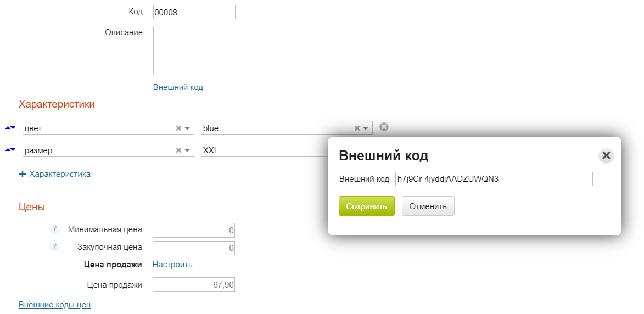Show help for Закупочная цена
Screen dimensions: 644x314
54,247
